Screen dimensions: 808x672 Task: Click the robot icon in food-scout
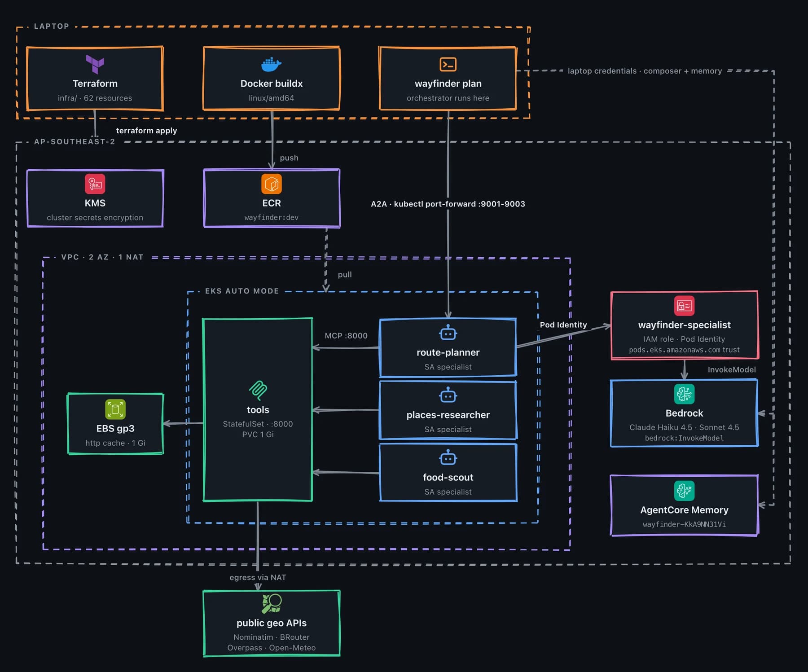pos(448,458)
